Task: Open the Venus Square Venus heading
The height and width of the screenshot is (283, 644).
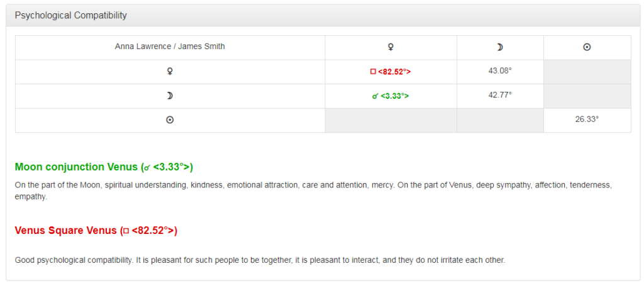Action: pyautogui.click(x=96, y=231)
